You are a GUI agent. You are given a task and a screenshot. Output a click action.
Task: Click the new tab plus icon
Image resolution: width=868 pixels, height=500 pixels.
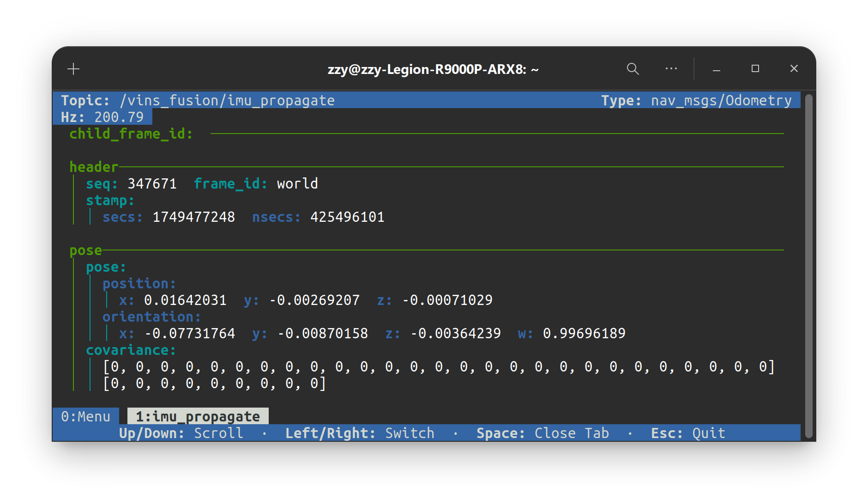[73, 69]
